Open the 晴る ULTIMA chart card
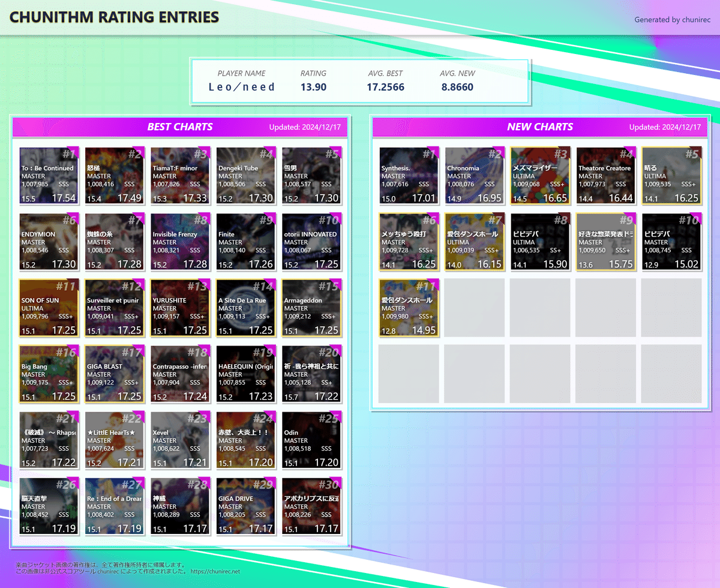The image size is (720, 588). [x=671, y=176]
